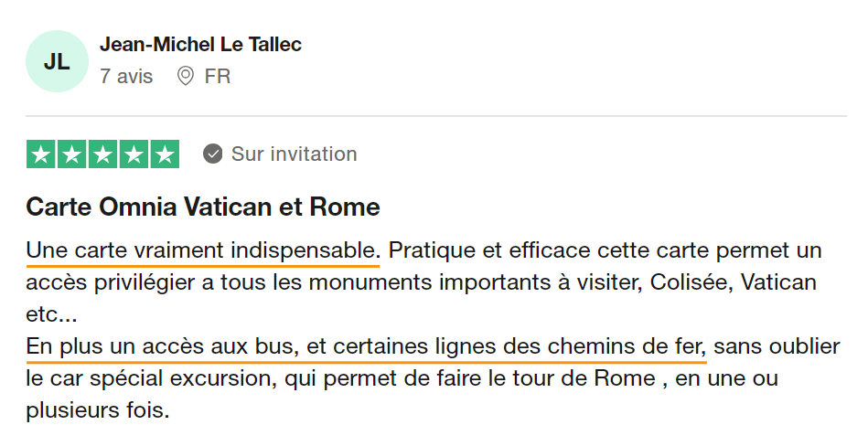Click the final words "plusieurs fois."
This screenshot has height=446, width=868.
click(x=98, y=409)
